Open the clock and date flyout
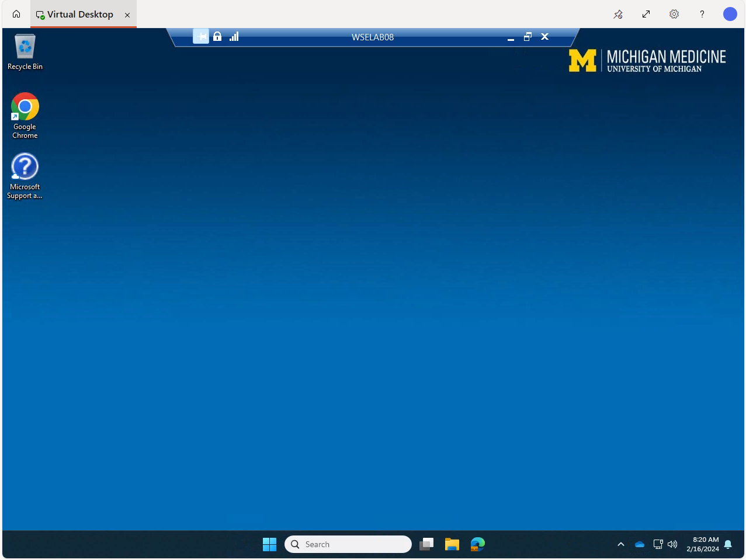This screenshot has height=560, width=746. [703, 544]
